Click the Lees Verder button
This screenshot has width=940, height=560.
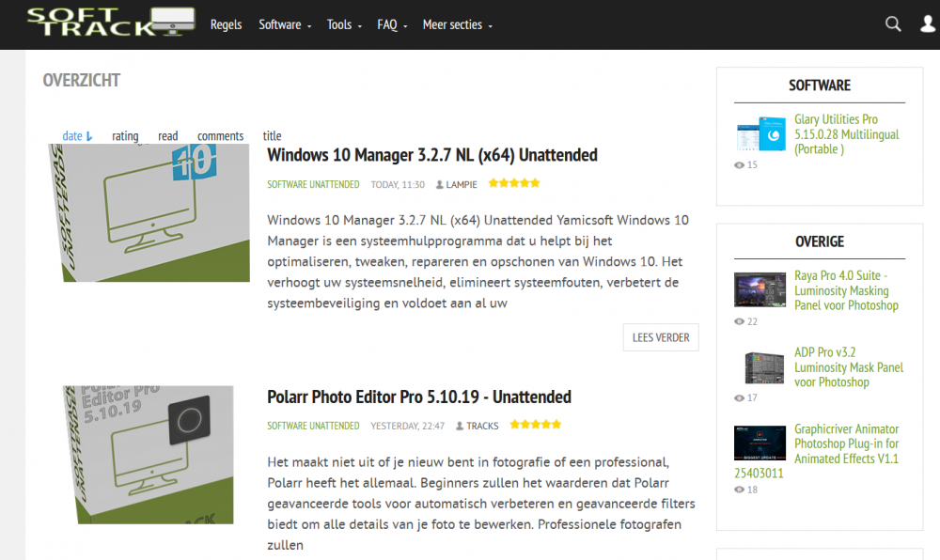[x=661, y=337]
